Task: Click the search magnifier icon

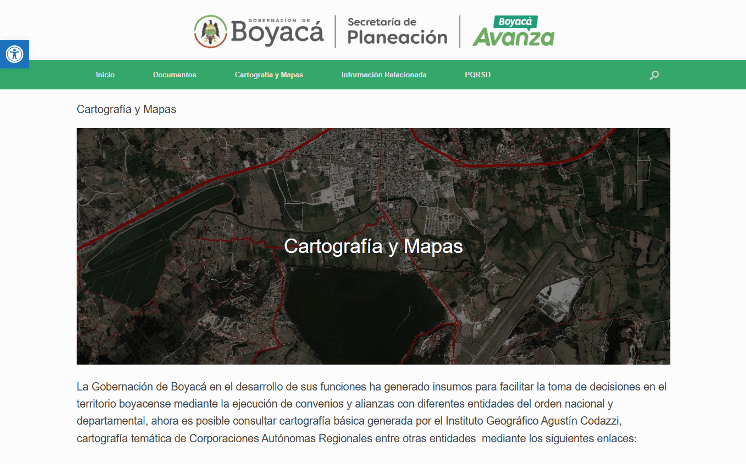Action: tap(654, 75)
